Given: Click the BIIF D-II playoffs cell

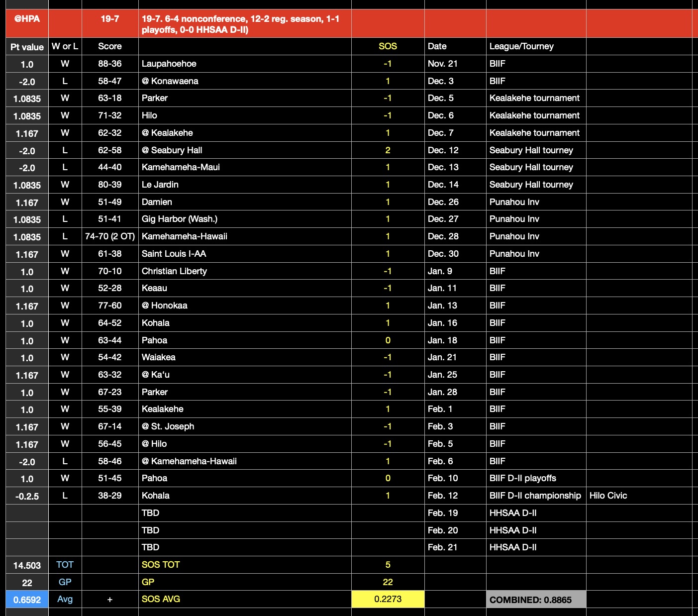Looking at the screenshot, I should pos(522,478).
